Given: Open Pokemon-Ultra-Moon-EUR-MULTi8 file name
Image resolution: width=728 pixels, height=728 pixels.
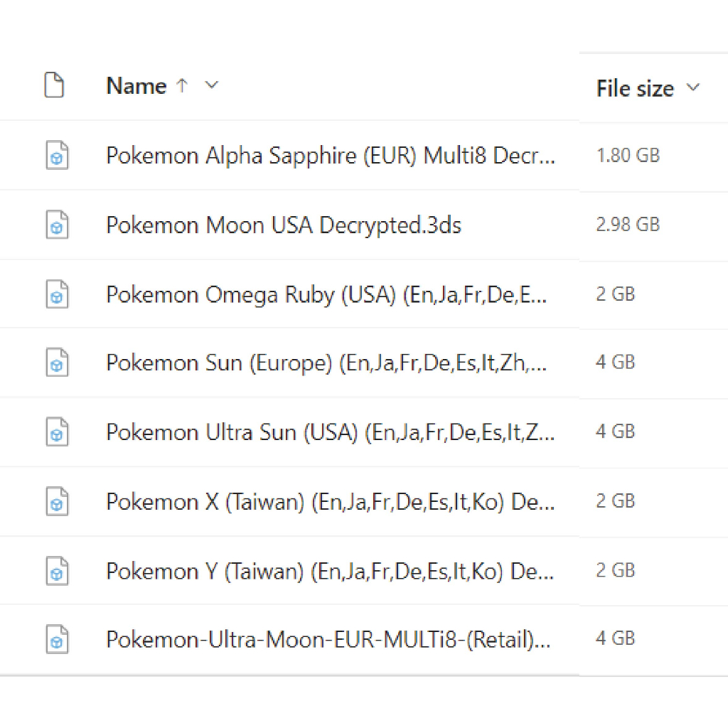Looking at the screenshot, I should (328, 640).
